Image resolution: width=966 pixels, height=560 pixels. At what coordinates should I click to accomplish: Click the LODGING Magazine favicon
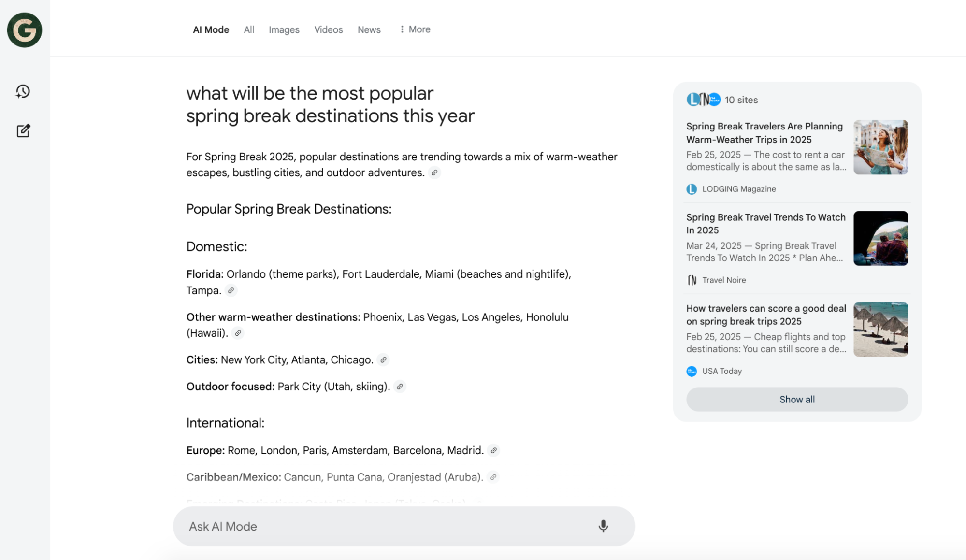point(692,189)
